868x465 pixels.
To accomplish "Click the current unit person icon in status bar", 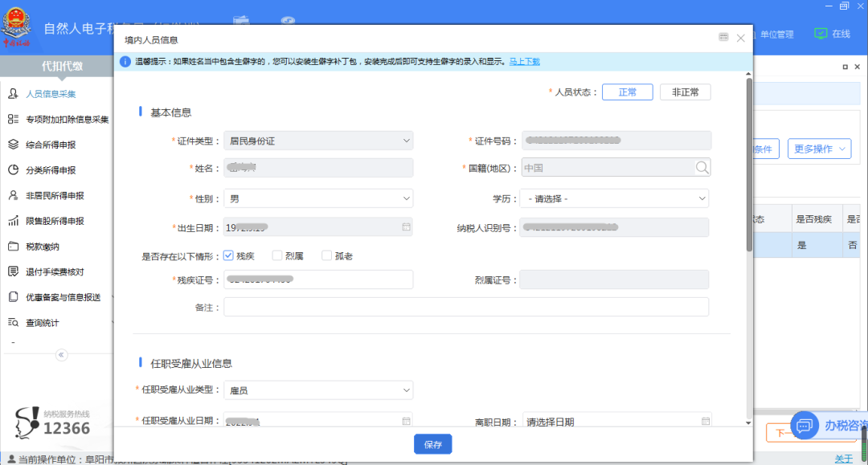I will pos(11,459).
